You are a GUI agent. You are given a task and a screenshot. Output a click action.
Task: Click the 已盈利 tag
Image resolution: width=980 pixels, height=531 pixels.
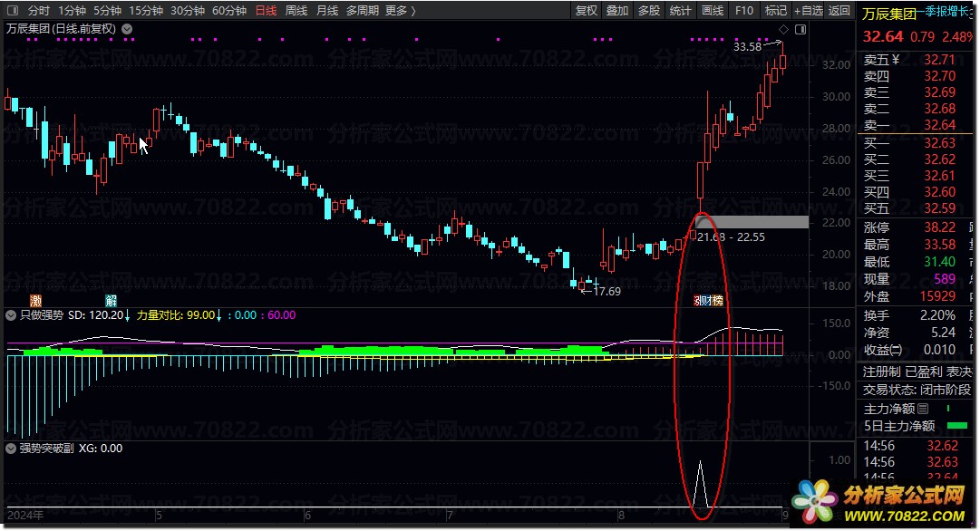tap(923, 372)
